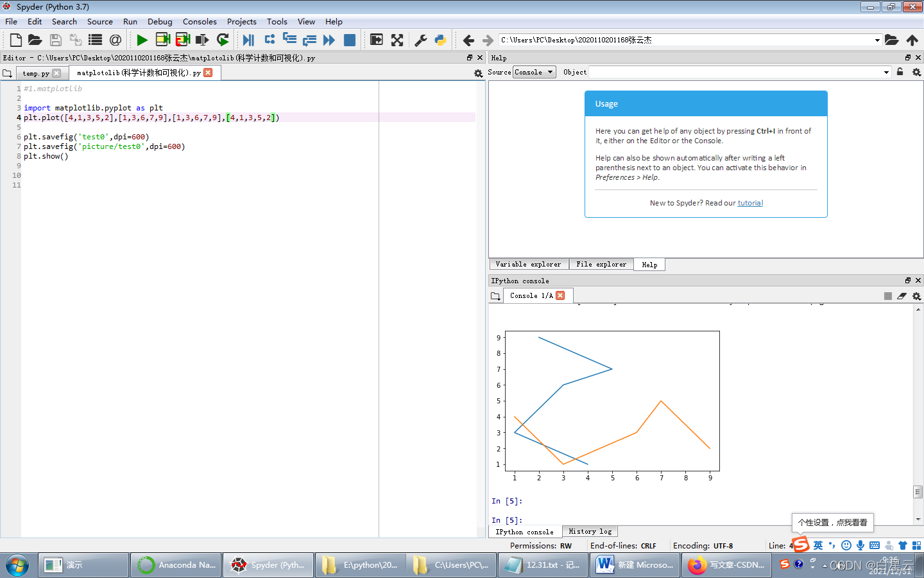Open editor pane options gear icon
Image resolution: width=924 pixels, height=578 pixels.
coord(478,73)
